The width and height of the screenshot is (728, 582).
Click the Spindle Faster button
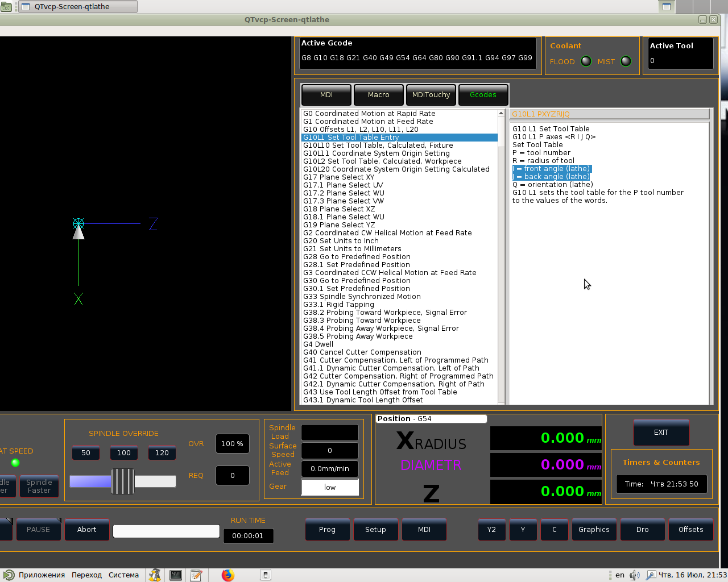[x=39, y=487]
